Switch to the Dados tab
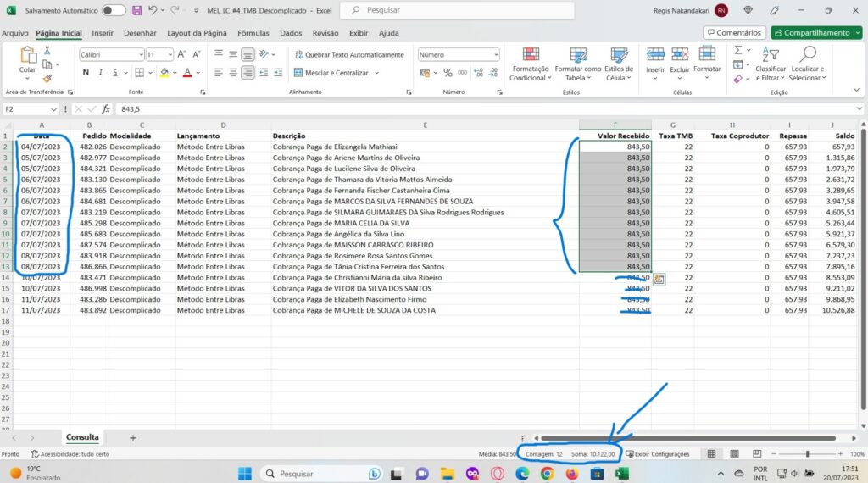The height and width of the screenshot is (483, 868). (291, 33)
